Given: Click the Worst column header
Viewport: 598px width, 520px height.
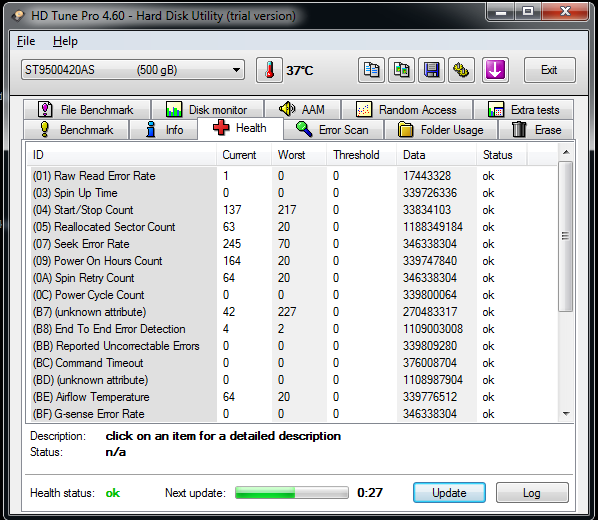Looking at the screenshot, I should pyautogui.click(x=299, y=155).
